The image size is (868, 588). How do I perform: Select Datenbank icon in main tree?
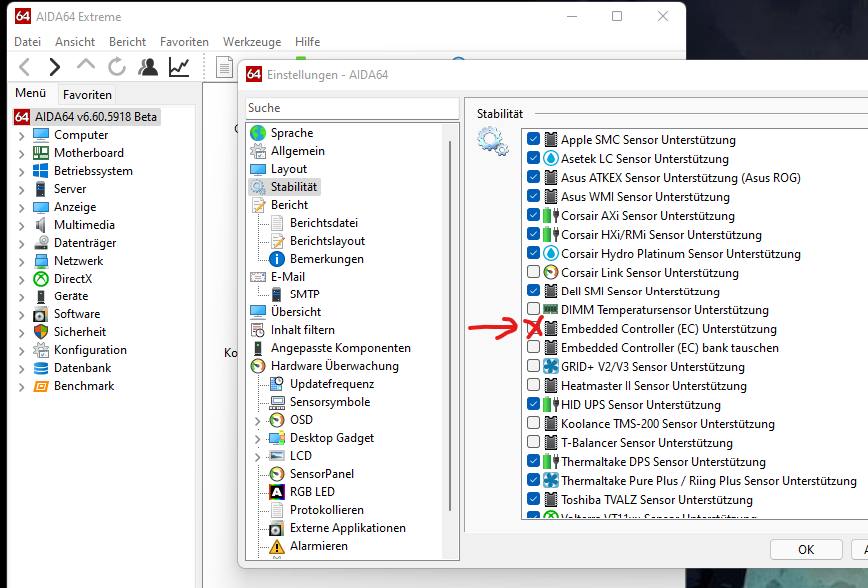pyautogui.click(x=41, y=367)
